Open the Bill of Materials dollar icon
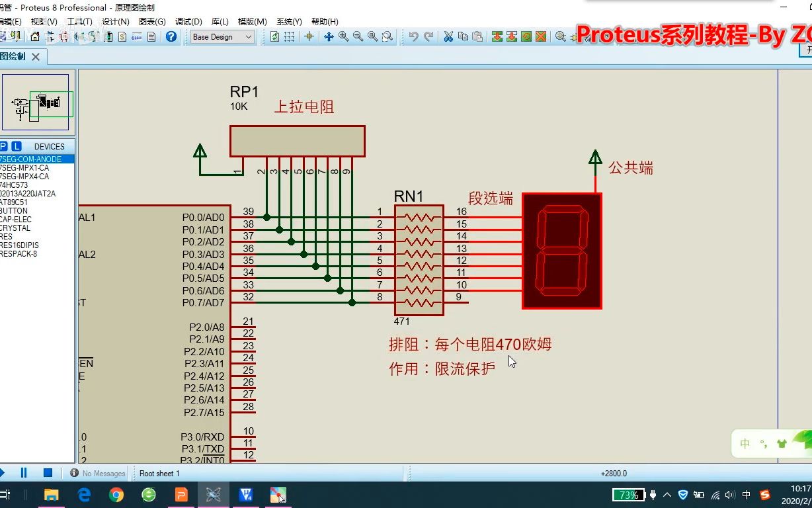This screenshot has height=508, width=812. (x=123, y=37)
